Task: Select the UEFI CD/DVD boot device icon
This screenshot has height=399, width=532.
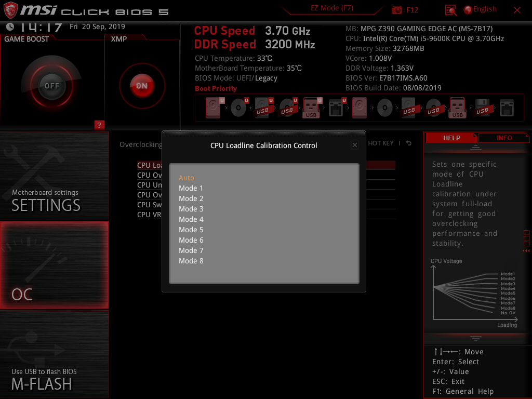Action: tap(239, 108)
